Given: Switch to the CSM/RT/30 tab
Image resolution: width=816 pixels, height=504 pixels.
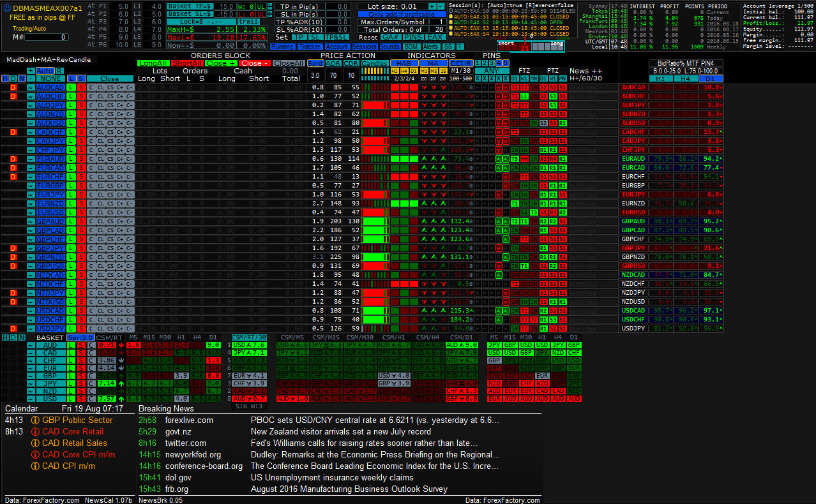Looking at the screenshot, I should pyautogui.click(x=250, y=337).
